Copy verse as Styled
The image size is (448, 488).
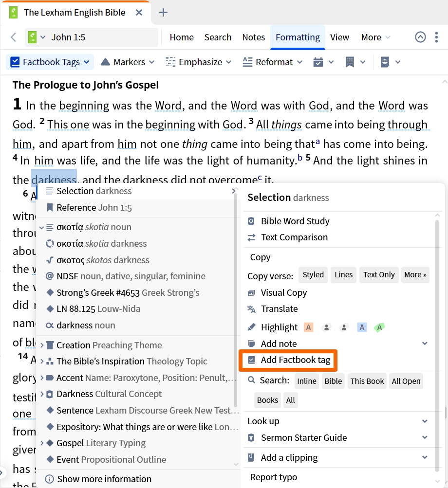[x=313, y=275]
